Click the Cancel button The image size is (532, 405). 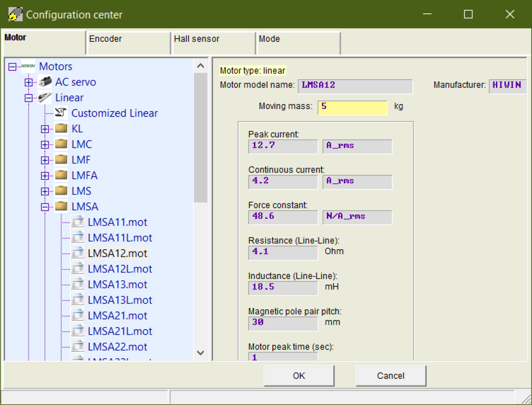pyautogui.click(x=391, y=376)
